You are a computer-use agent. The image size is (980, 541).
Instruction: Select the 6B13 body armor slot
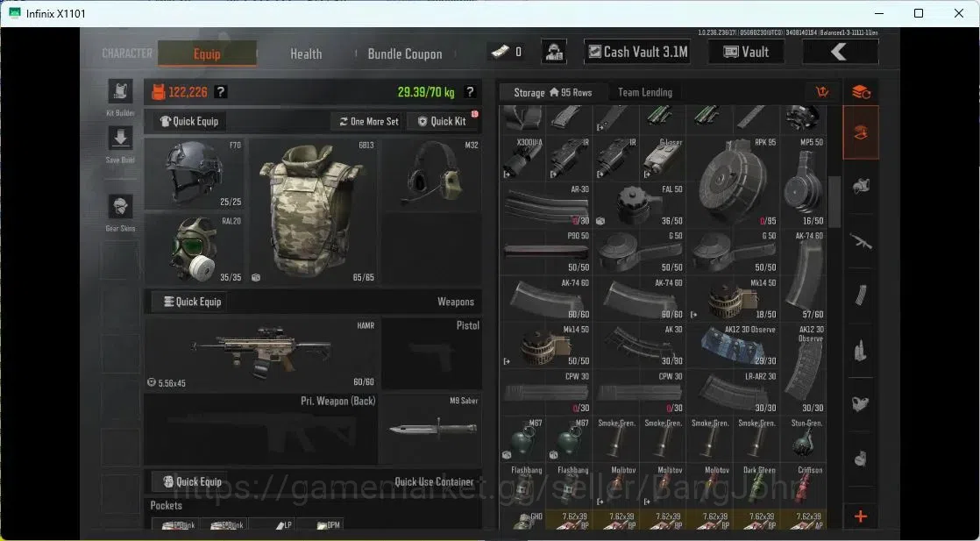313,211
